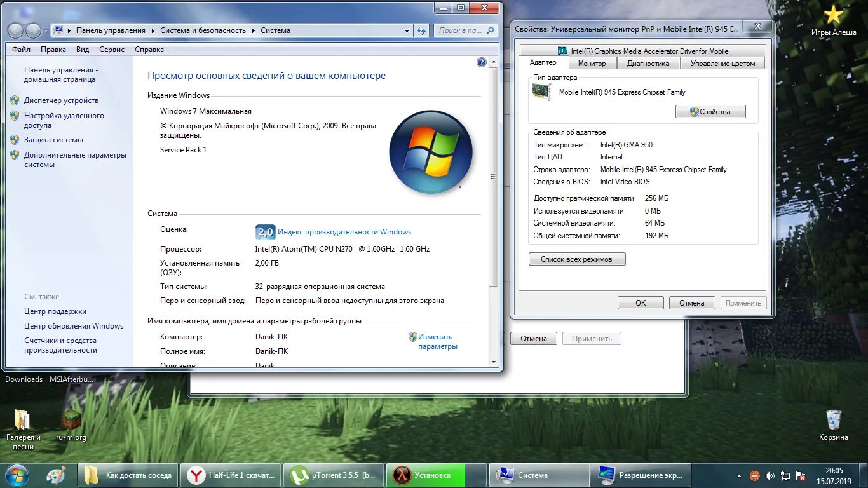Screen dimensions: 868x488
Task: Go to Панель управления - домашняя страница
Action: click(61, 75)
